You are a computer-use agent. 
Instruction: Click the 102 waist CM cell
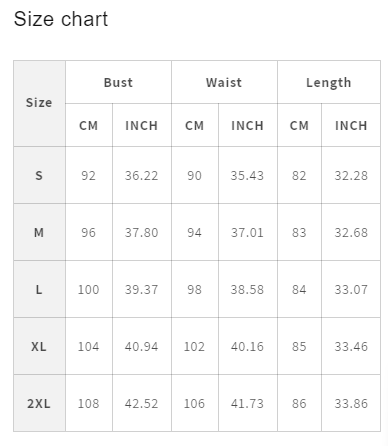[195, 346]
